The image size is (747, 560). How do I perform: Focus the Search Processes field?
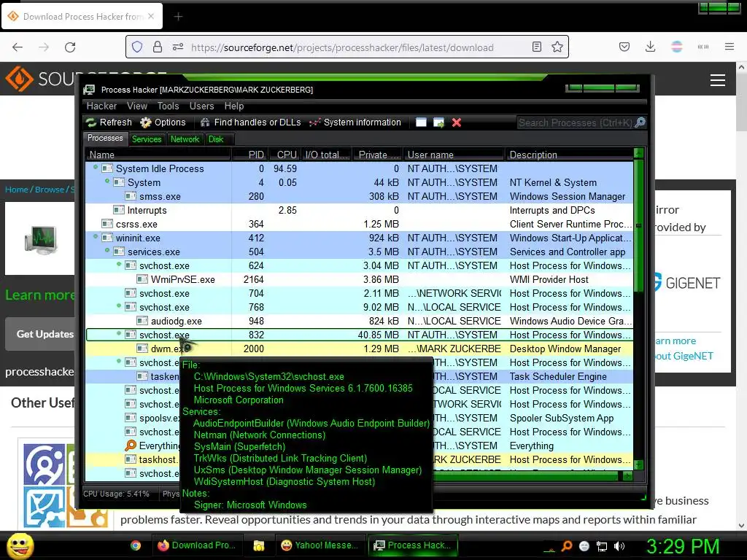(576, 122)
